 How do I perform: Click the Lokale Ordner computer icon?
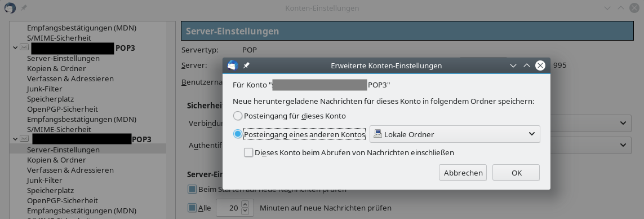378,134
